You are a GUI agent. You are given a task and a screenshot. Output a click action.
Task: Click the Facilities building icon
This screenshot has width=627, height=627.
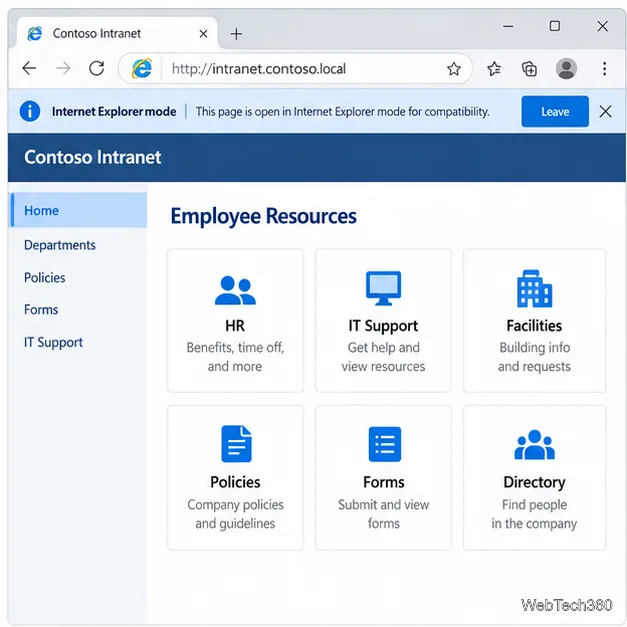coord(534,289)
